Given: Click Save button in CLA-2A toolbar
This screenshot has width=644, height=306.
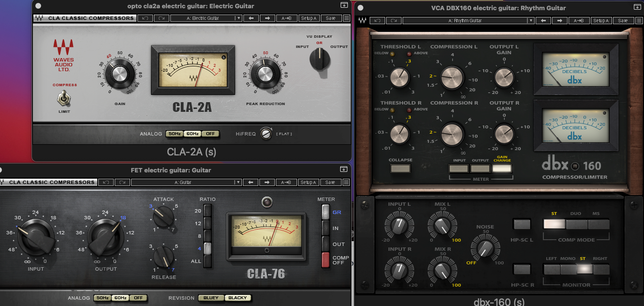Looking at the screenshot, I should (x=330, y=18).
